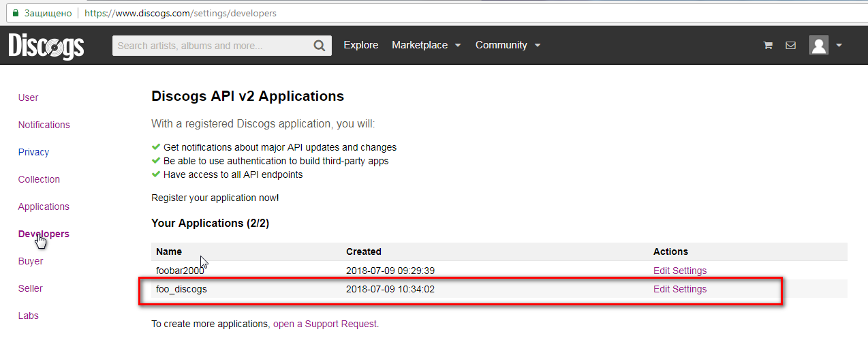The height and width of the screenshot is (351, 868).
Task: Click the user avatar icon
Action: click(818, 46)
